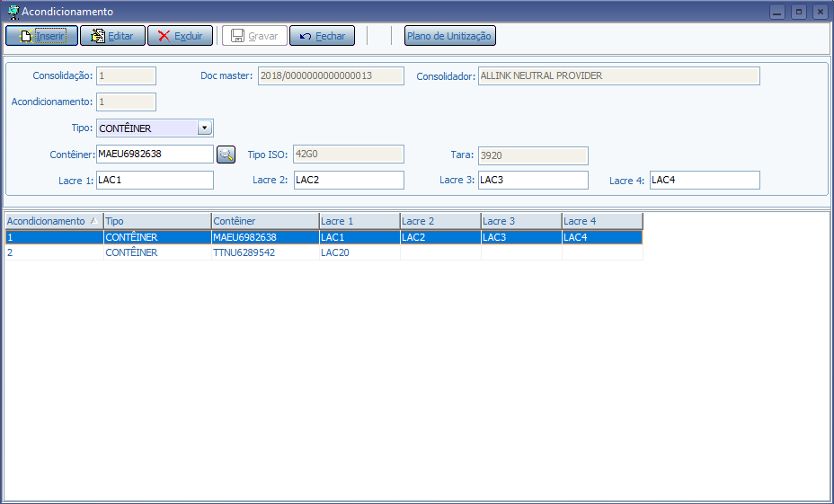Click CONTÊINER cell in MAEU6982638 row
The height and width of the screenshot is (504, 834).
coord(157,237)
